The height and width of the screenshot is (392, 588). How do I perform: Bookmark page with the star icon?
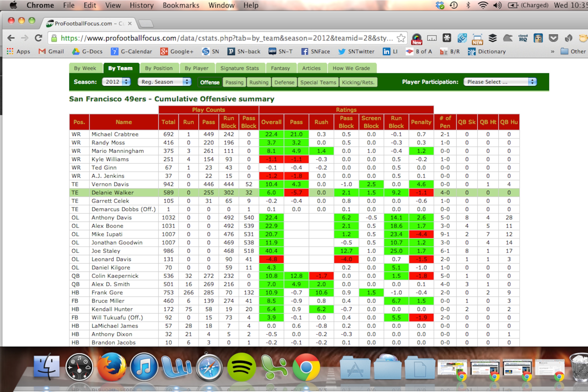[401, 38]
